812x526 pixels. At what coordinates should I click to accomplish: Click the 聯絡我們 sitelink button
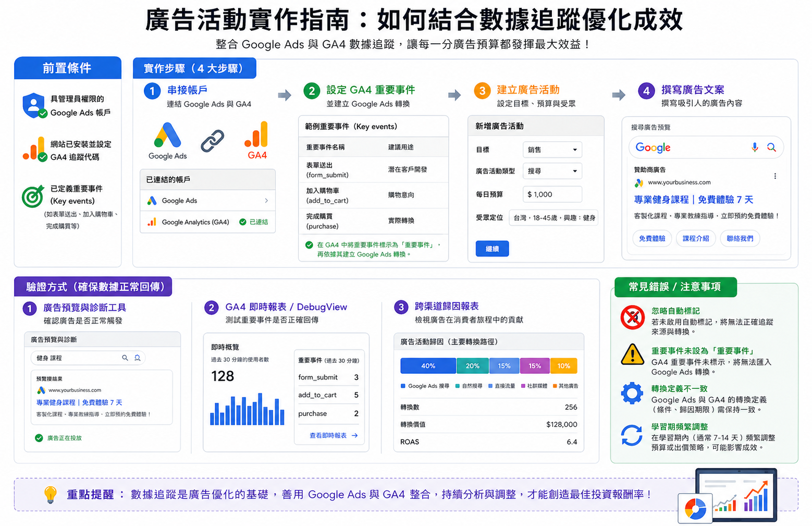pyautogui.click(x=740, y=238)
